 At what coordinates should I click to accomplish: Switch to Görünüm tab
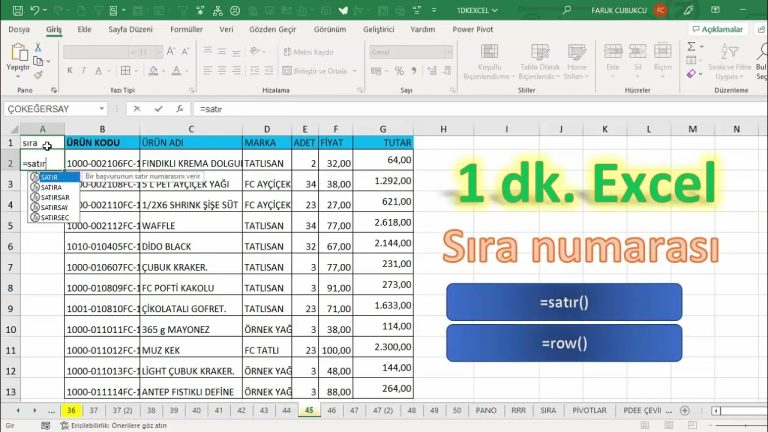tap(330, 29)
